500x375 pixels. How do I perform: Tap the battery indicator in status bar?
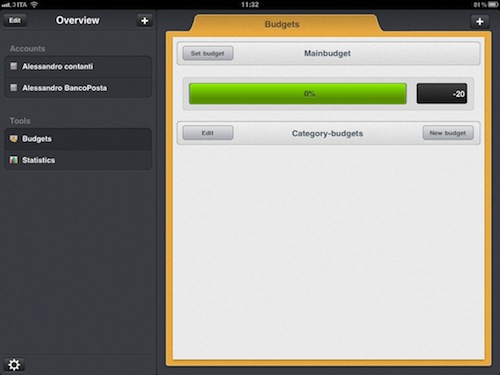coord(493,5)
